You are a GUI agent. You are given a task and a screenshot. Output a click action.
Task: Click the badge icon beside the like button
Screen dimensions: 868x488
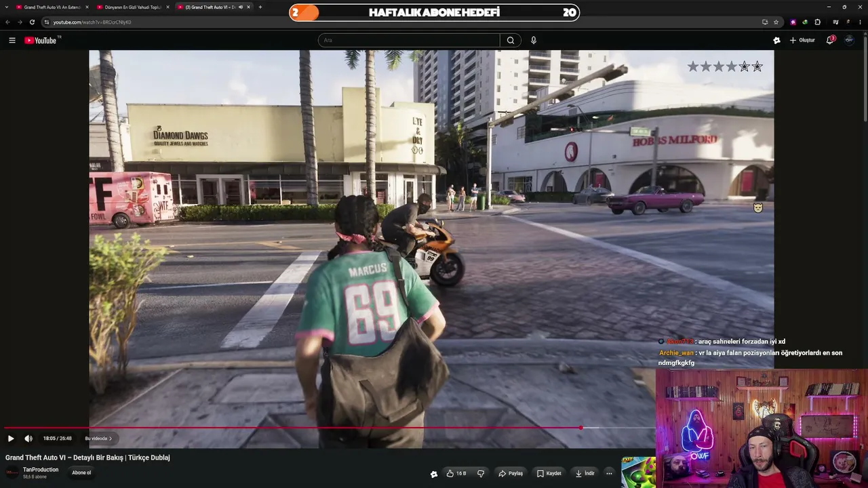(434, 474)
